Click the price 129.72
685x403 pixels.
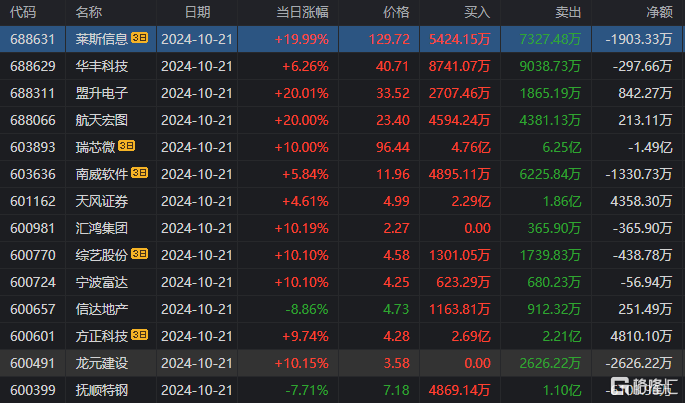[389, 39]
